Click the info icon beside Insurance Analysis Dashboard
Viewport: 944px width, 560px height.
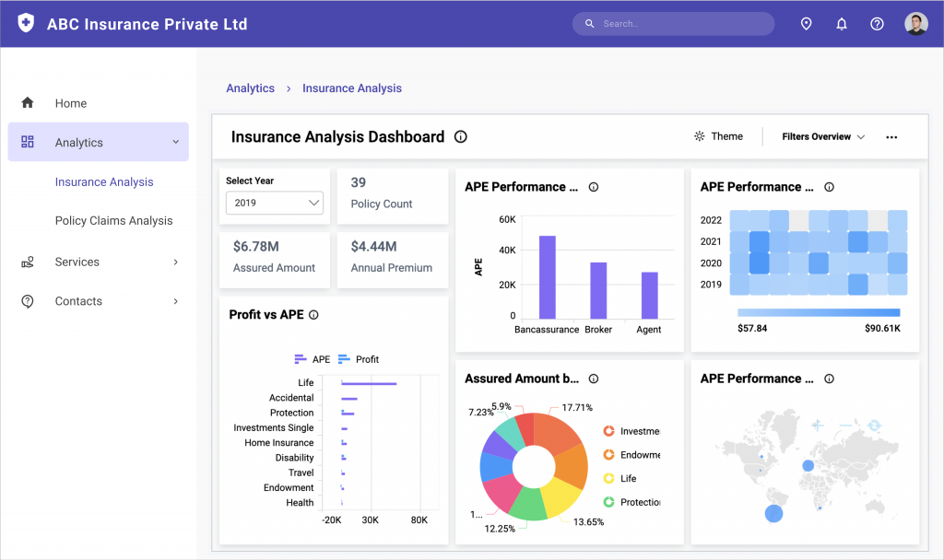click(460, 136)
